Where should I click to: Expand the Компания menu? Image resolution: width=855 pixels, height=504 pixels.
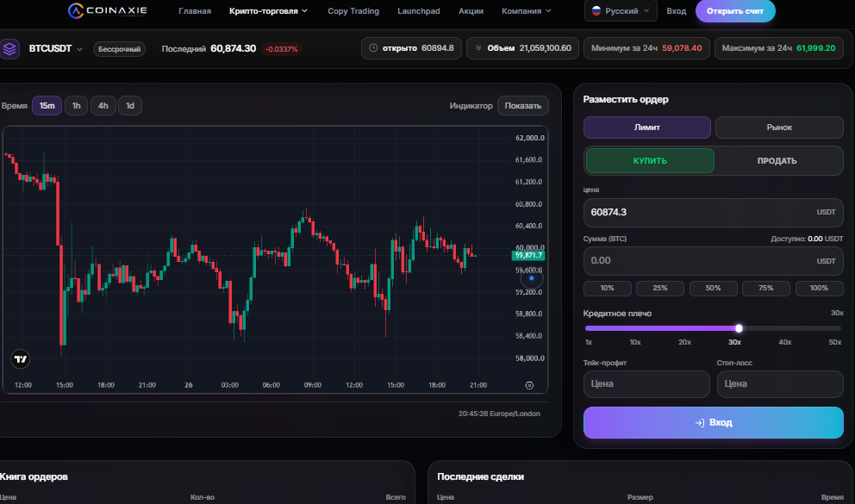[527, 11]
